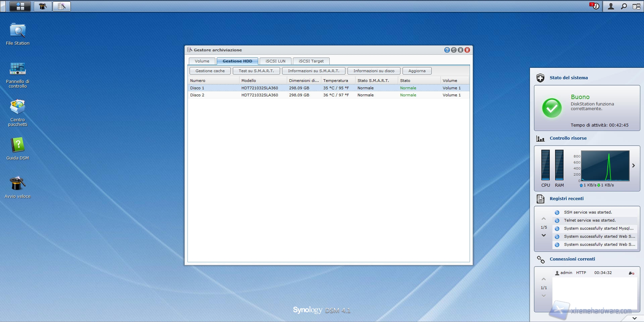Open the user account options icon
Image resolution: width=644 pixels, height=322 pixels.
coord(611,6)
